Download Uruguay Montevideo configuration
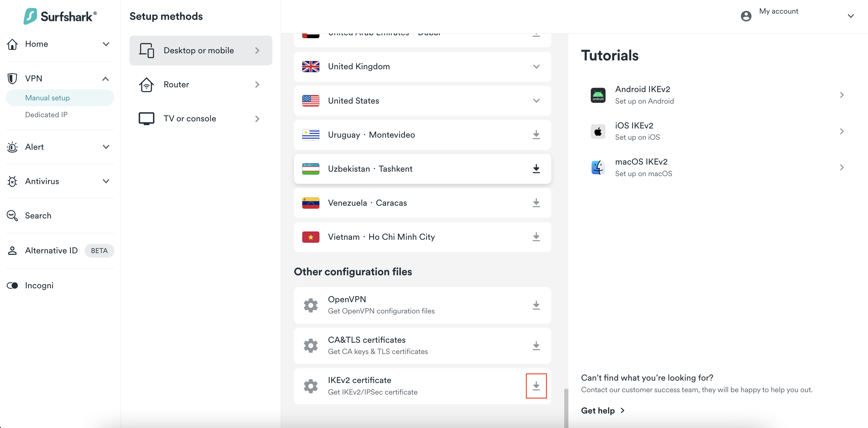Viewport: 868px width, 428px height. pyautogui.click(x=536, y=135)
